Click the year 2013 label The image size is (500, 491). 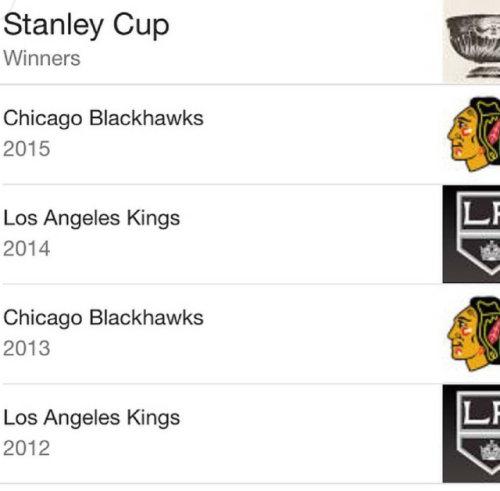tap(27, 348)
